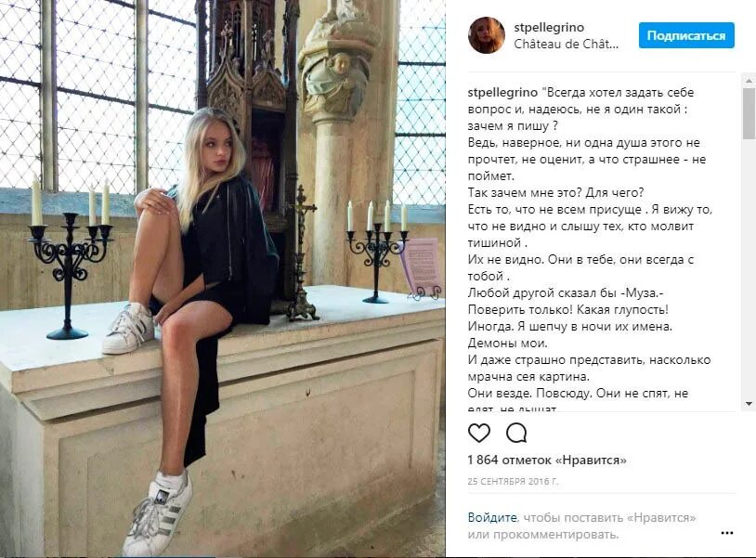Click the scrollbar down arrow

pyautogui.click(x=749, y=403)
